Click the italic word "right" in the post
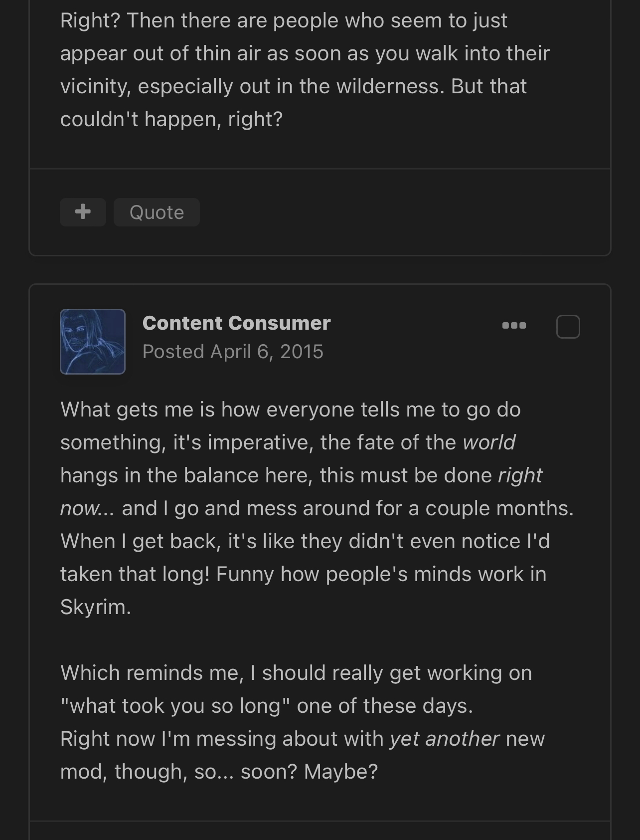Image resolution: width=640 pixels, height=840 pixels. (x=520, y=475)
